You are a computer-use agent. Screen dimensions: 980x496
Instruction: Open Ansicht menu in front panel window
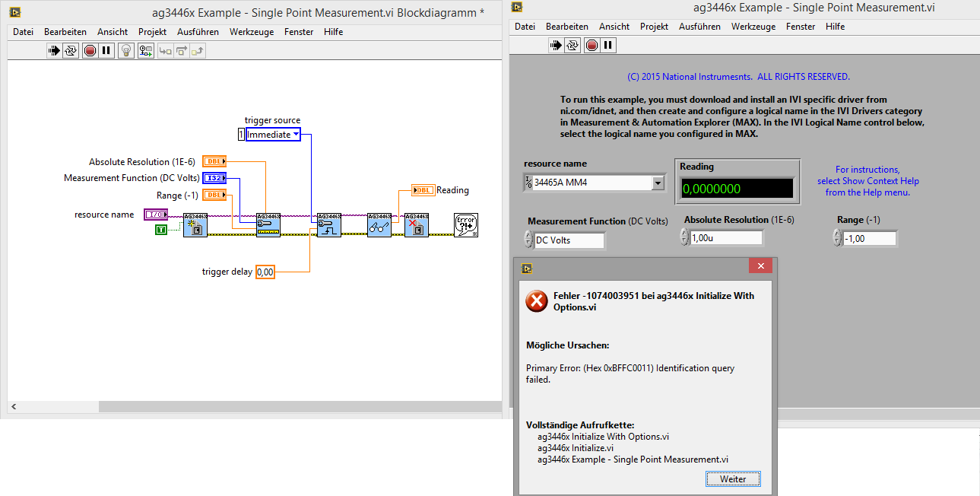click(x=614, y=27)
